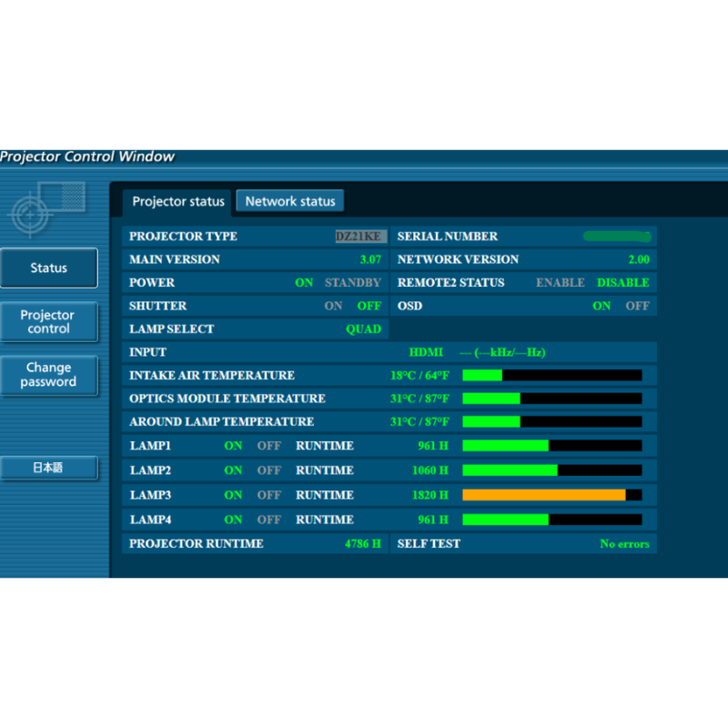Go to Change password page
Image resolution: width=728 pixels, height=728 pixels.
coord(49,375)
